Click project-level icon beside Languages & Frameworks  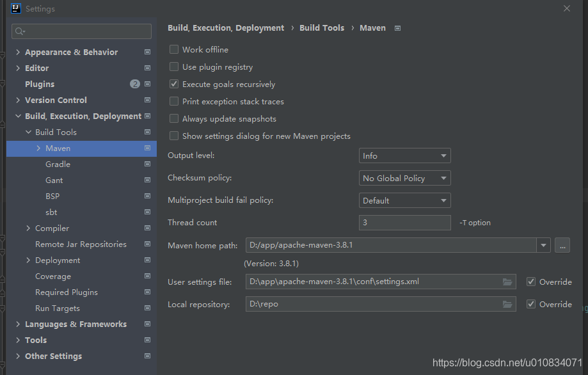point(147,324)
